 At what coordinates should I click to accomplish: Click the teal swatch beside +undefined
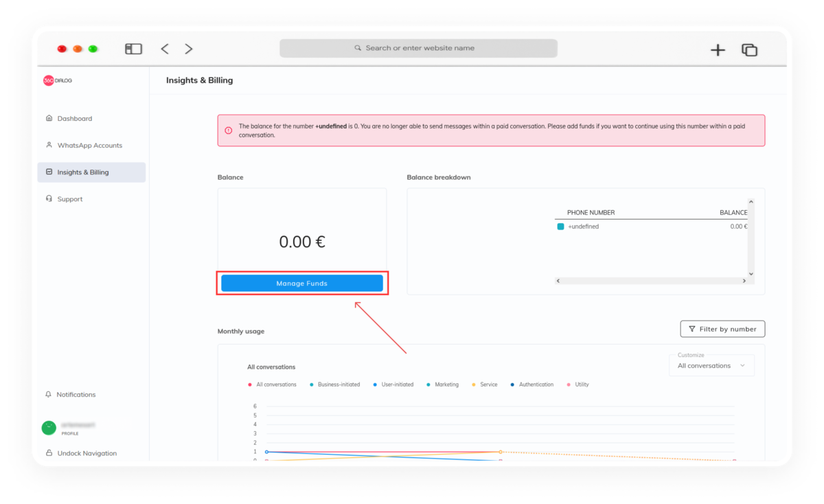coord(560,227)
